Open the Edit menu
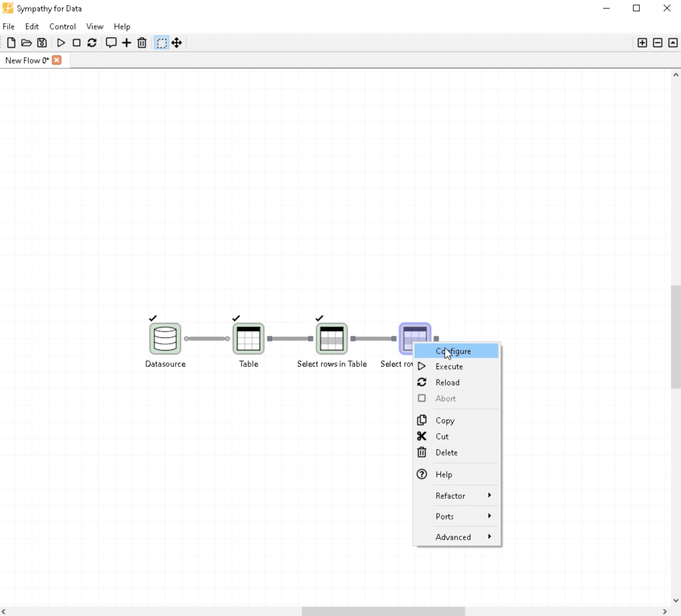 pyautogui.click(x=32, y=26)
